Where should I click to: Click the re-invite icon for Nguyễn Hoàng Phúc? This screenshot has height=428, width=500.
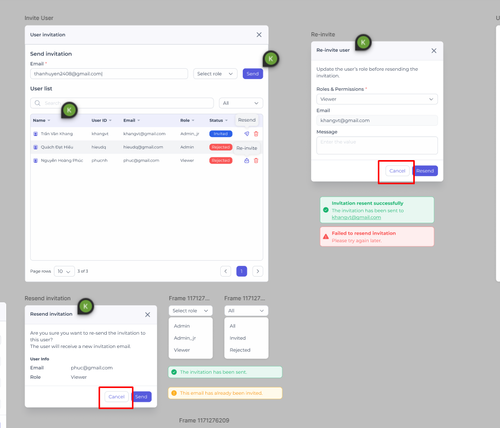click(246, 160)
